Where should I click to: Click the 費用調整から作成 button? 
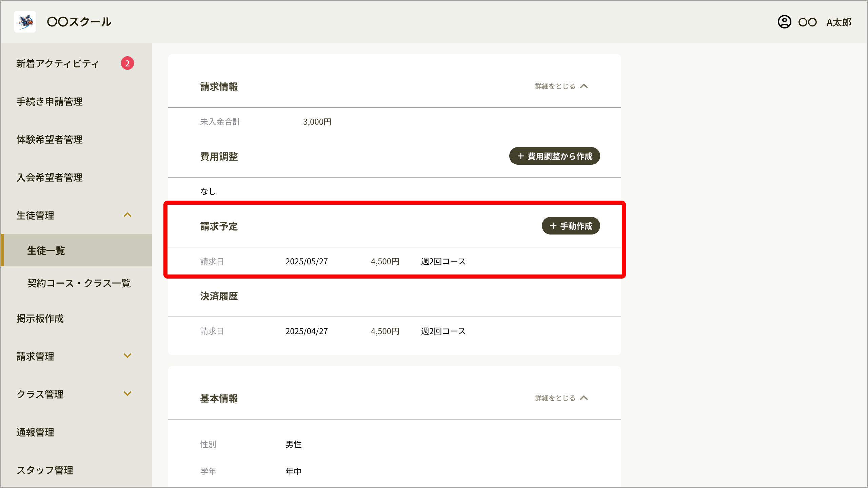(x=554, y=156)
